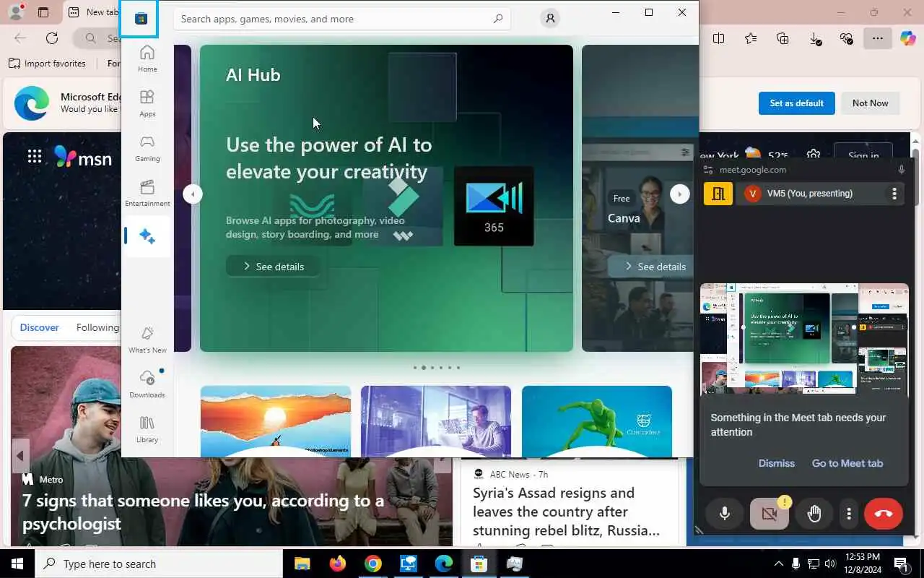
Task: Select the AI Hub sparkle icon in sidebar
Action: (147, 236)
